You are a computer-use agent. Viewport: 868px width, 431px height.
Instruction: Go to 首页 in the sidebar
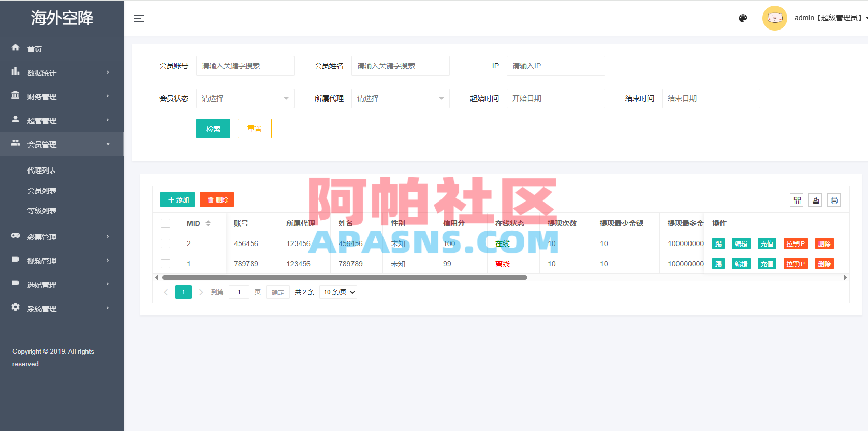click(62, 49)
